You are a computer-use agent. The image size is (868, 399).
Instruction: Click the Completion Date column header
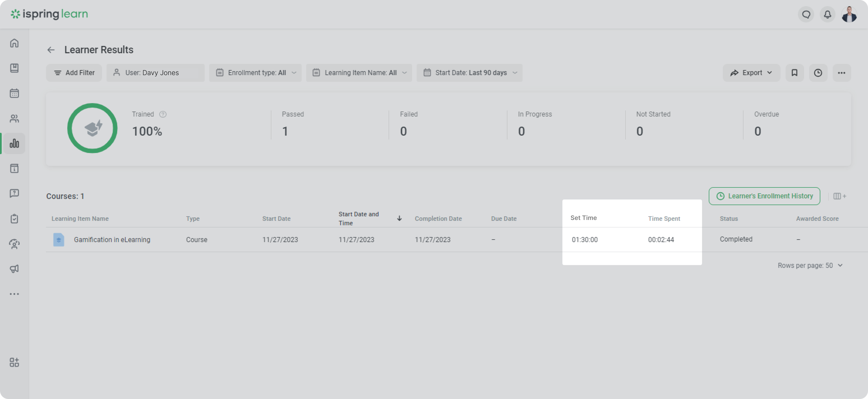pyautogui.click(x=438, y=219)
